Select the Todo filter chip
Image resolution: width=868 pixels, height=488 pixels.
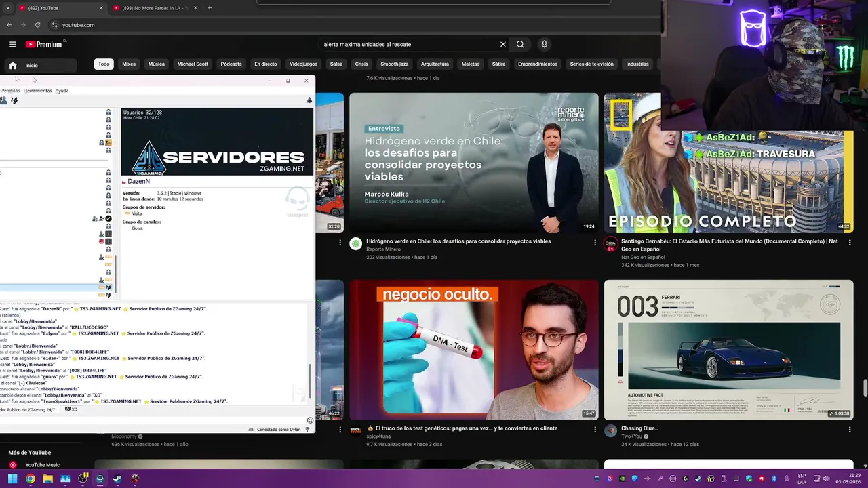104,64
